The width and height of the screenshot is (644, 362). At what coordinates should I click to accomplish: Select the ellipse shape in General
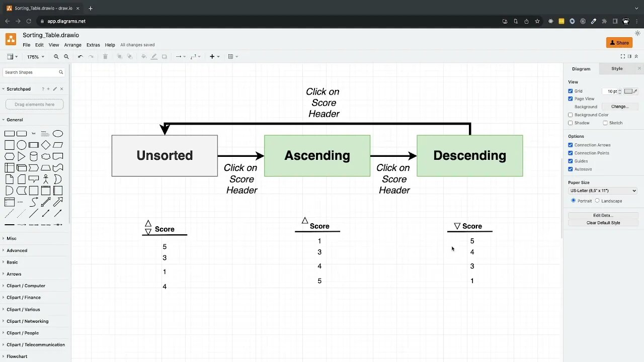click(58, 134)
